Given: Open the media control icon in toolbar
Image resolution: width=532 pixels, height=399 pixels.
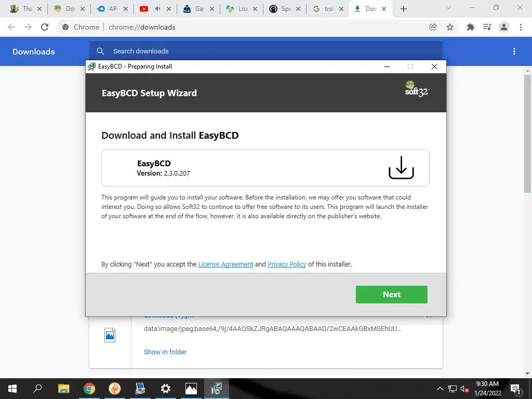Looking at the screenshot, I should pos(487,27).
